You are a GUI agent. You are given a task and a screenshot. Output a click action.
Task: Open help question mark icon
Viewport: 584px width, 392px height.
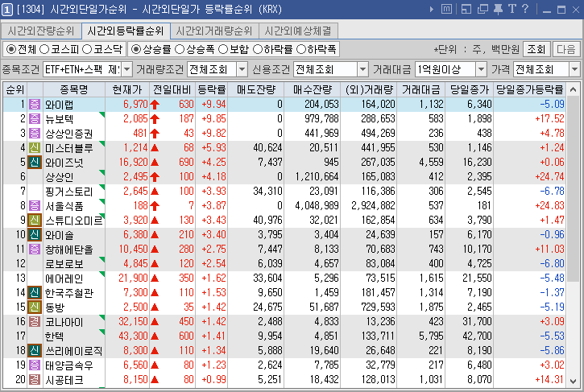click(525, 9)
